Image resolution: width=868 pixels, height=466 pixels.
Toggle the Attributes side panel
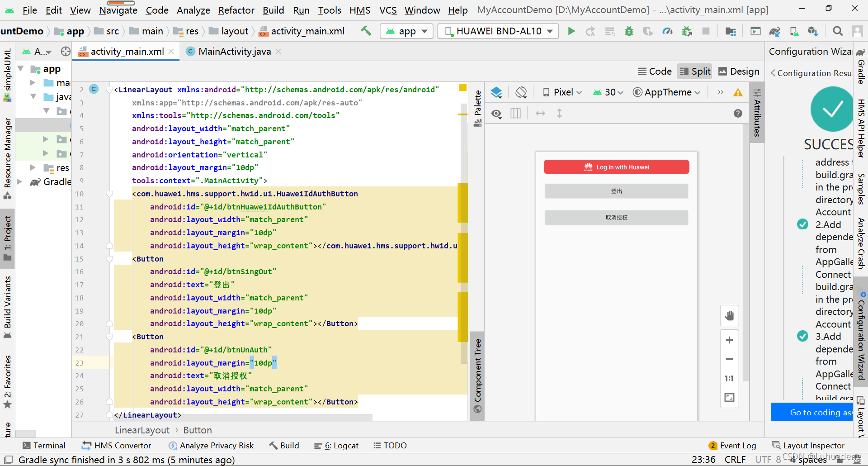(x=757, y=112)
